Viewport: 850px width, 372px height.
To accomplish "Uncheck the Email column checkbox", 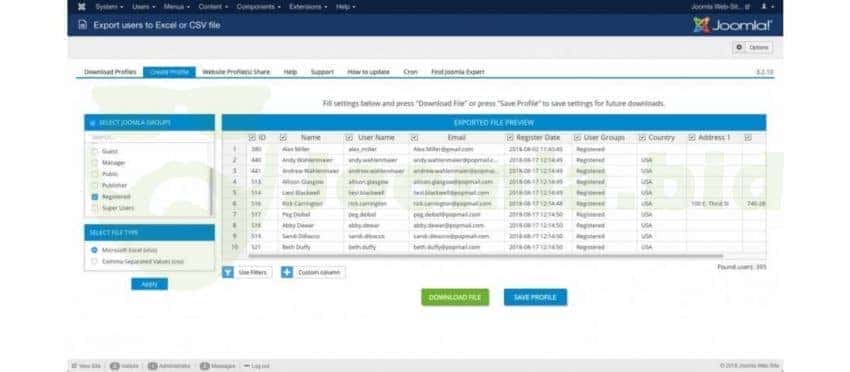I will click(414, 138).
